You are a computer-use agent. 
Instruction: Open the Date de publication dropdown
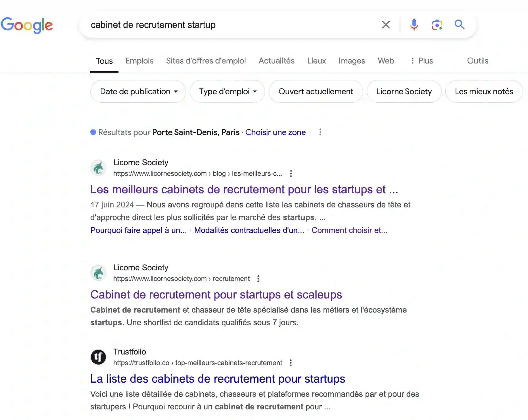point(138,91)
